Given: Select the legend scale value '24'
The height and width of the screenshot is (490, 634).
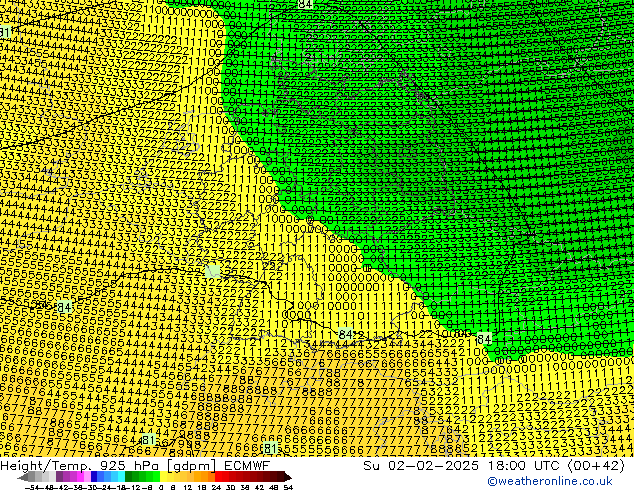Looking at the screenshot, I should pos(216,488).
